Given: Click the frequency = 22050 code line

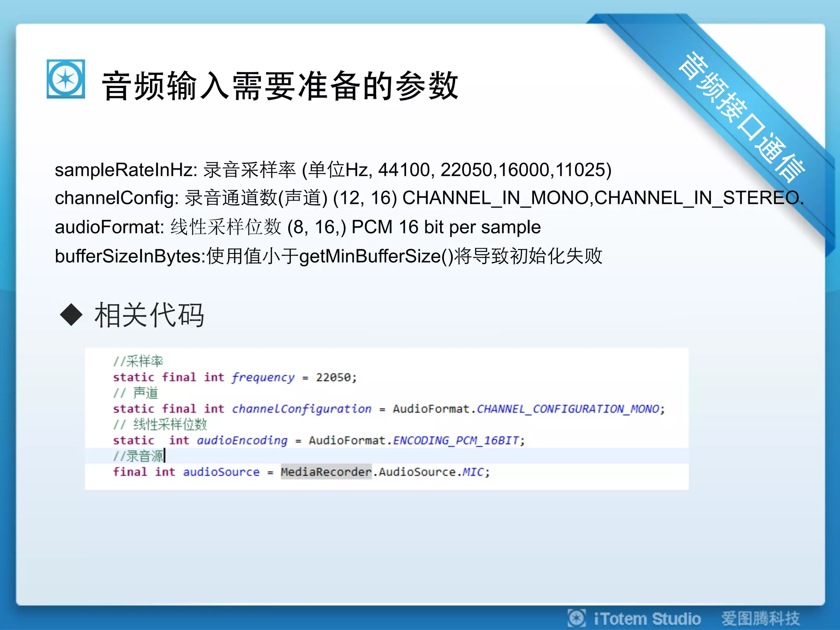Looking at the screenshot, I should [235, 377].
